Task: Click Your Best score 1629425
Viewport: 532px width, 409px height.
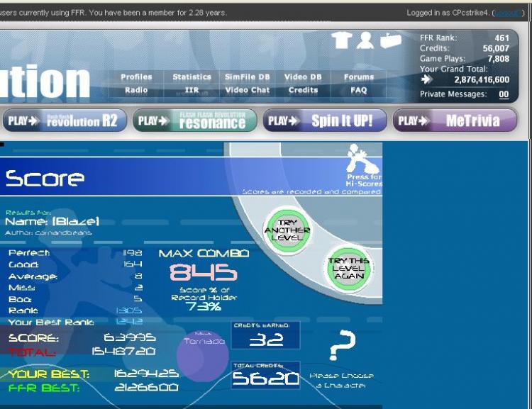Action: pos(146,374)
